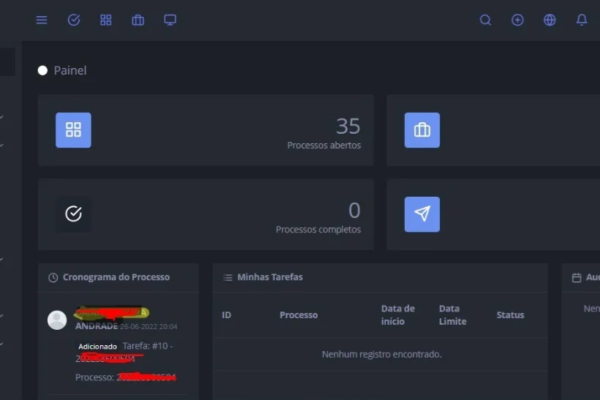Click the blue briefcase tile card

point(422,130)
